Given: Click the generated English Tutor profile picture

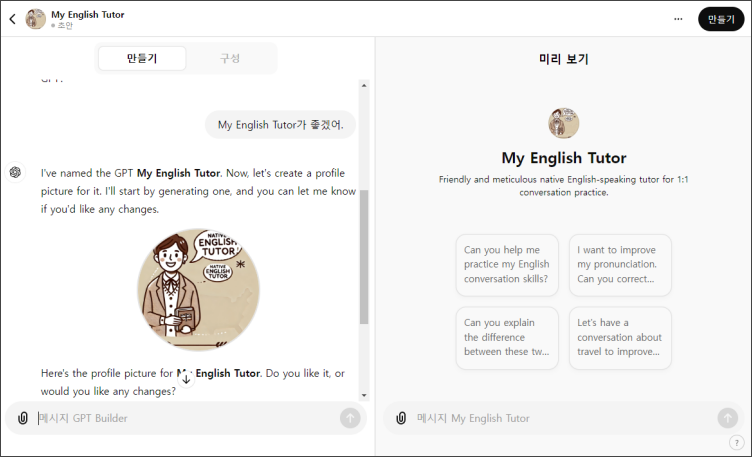Looking at the screenshot, I should [198, 289].
